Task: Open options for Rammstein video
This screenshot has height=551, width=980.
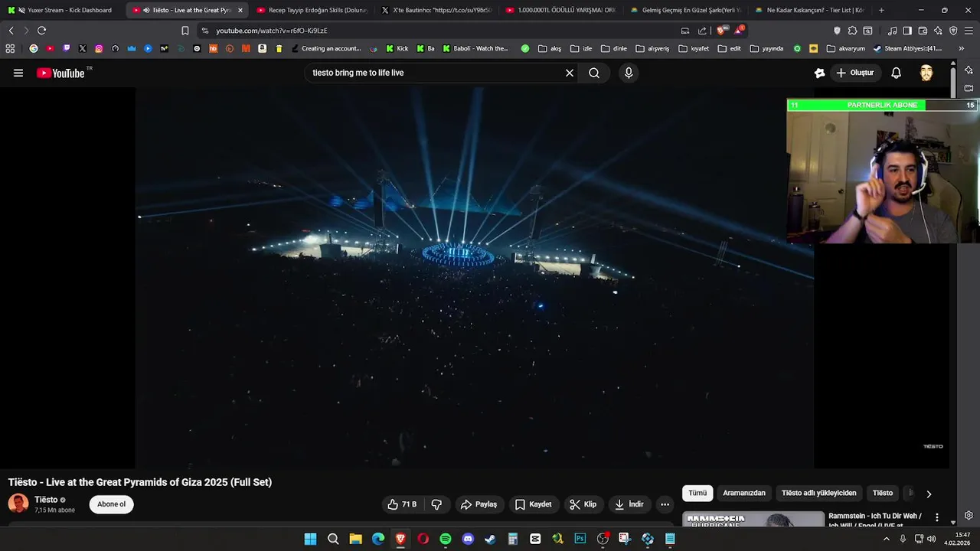Action: click(x=936, y=518)
